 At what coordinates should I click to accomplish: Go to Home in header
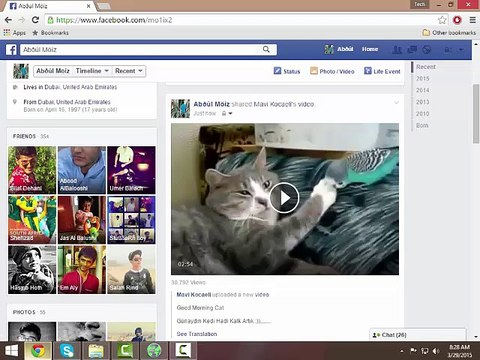tap(370, 49)
